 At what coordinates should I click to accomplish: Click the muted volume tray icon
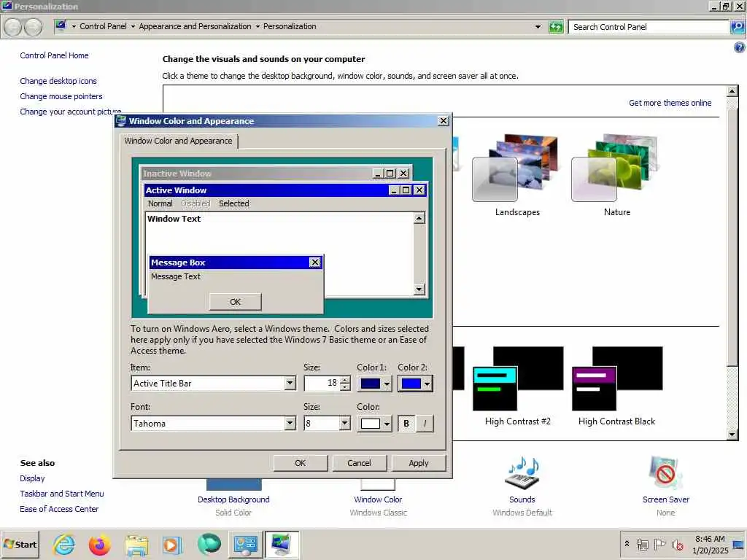677,544
